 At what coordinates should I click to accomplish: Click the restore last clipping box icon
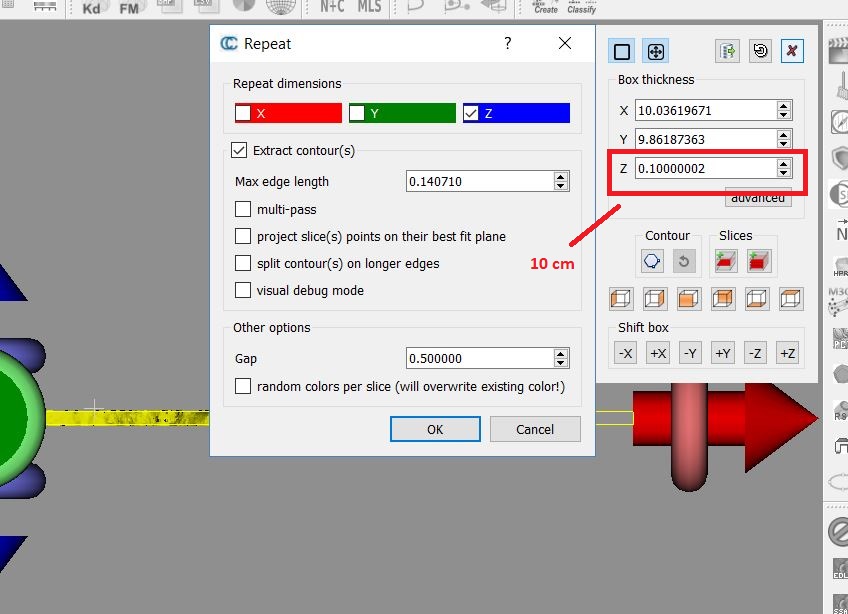click(727, 52)
